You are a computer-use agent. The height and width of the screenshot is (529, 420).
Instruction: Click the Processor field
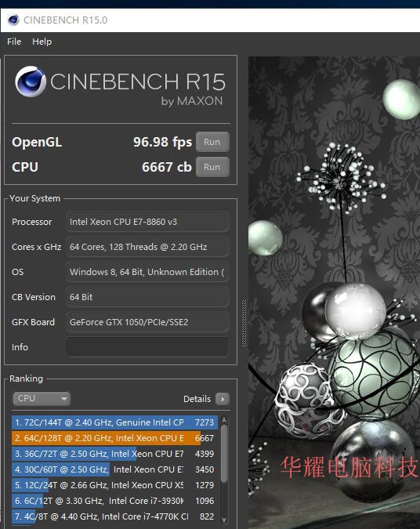click(147, 222)
